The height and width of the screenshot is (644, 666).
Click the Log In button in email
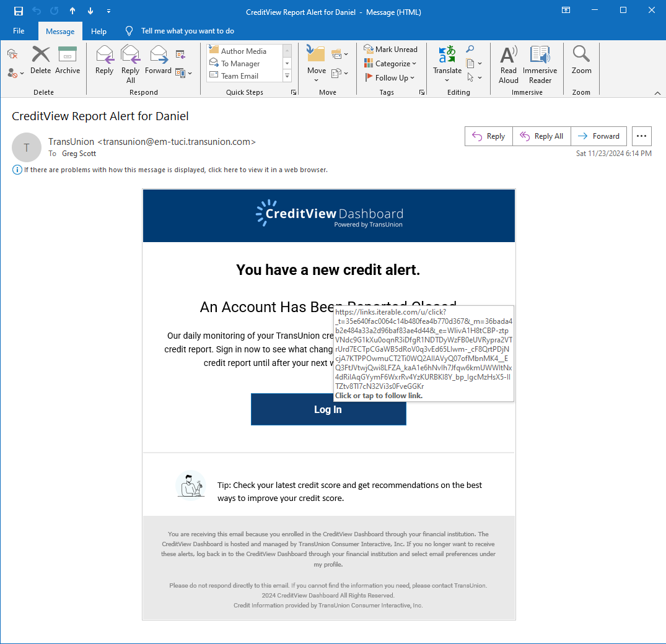coord(328,409)
